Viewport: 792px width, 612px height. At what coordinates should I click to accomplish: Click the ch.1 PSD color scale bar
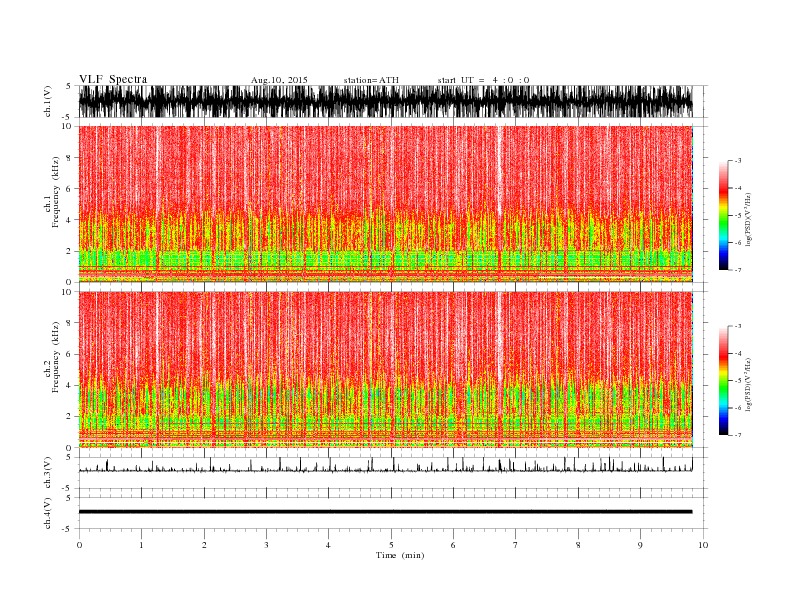(x=724, y=216)
